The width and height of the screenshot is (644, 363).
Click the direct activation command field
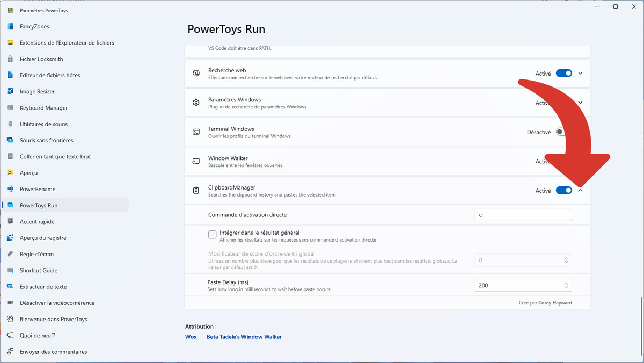point(523,215)
